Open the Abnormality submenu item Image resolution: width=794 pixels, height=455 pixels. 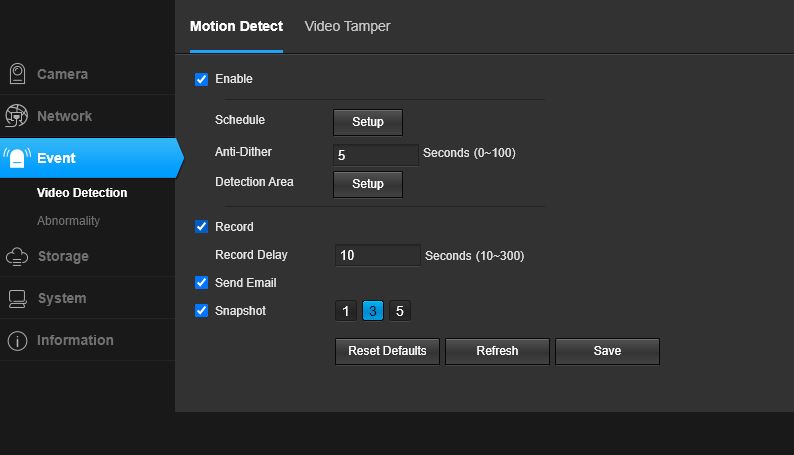pyautogui.click(x=68, y=221)
